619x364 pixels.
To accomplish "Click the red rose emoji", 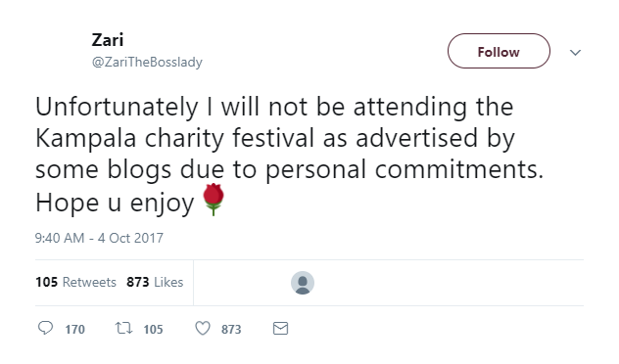I will (214, 200).
